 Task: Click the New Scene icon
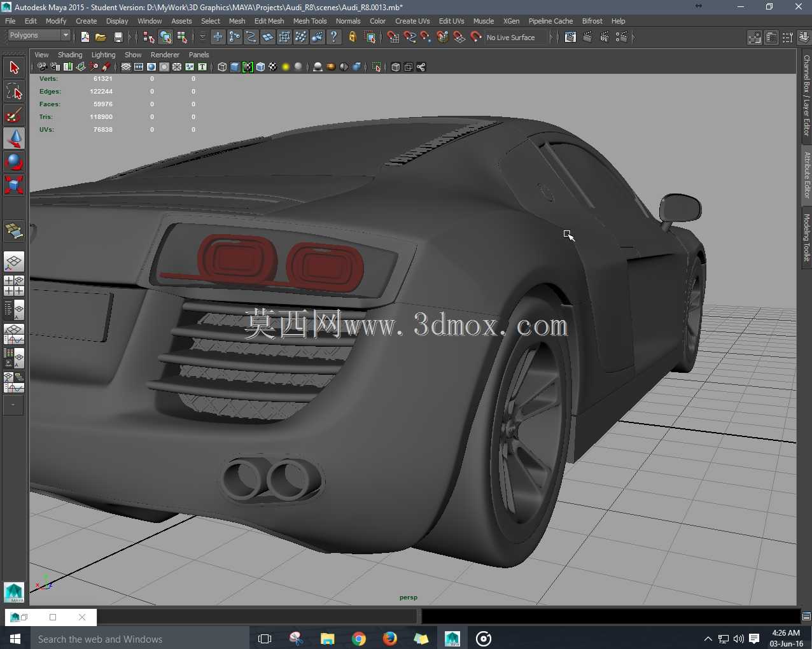[85, 38]
